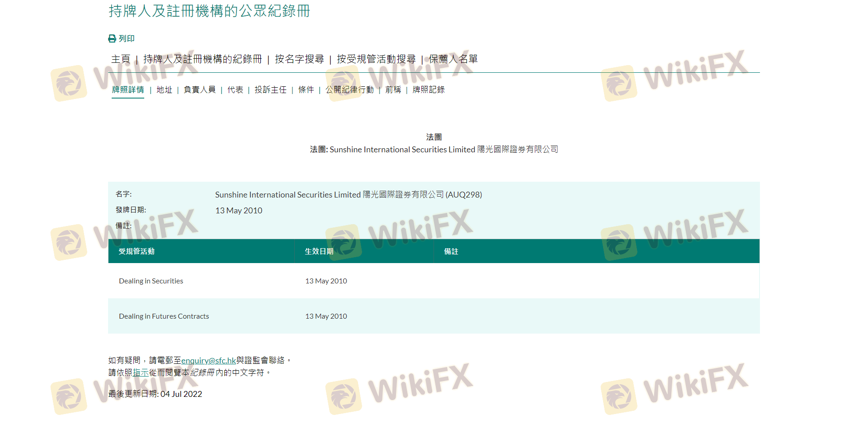Viewport: 868px width, 438px height.
Task: Open the 公開紀律行動 tab
Action: click(349, 90)
